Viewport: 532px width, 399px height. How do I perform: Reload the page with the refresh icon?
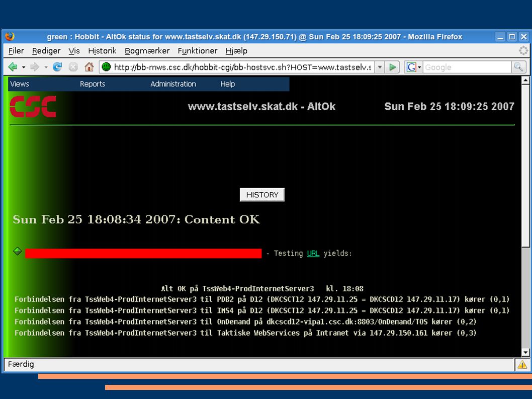pyautogui.click(x=57, y=67)
